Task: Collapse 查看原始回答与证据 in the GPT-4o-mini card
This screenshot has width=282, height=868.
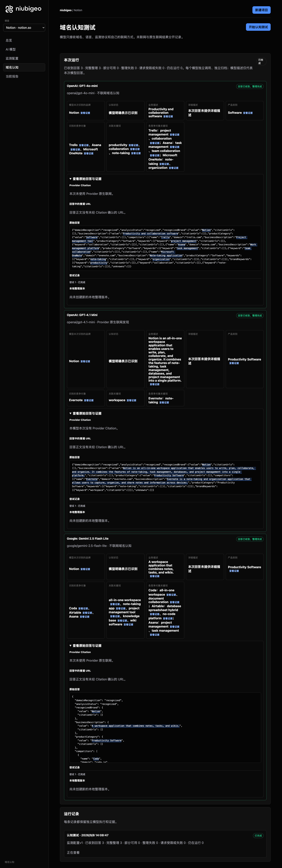Action: pos(85,179)
